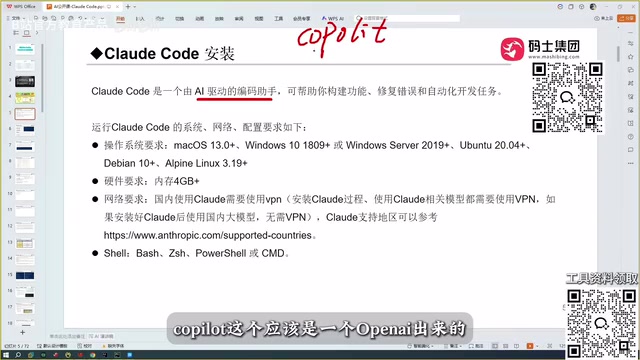Toggle the 批注 comments status button
The width and height of the screenshot is (640, 360).
click(x=476, y=346)
